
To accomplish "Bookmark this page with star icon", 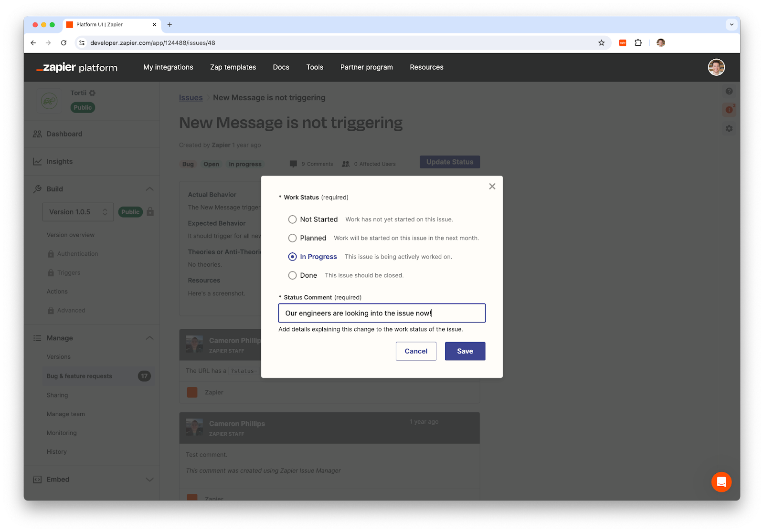I will point(602,43).
